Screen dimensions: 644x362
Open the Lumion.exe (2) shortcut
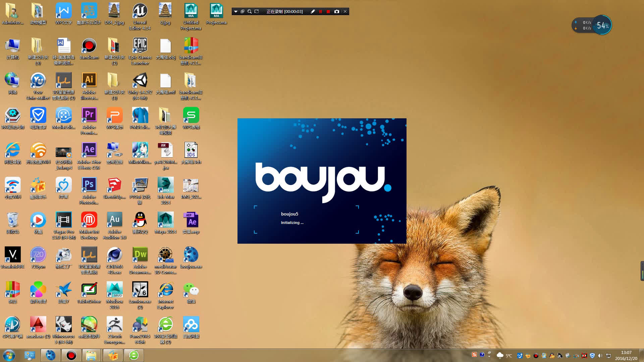pyautogui.click(x=140, y=295)
